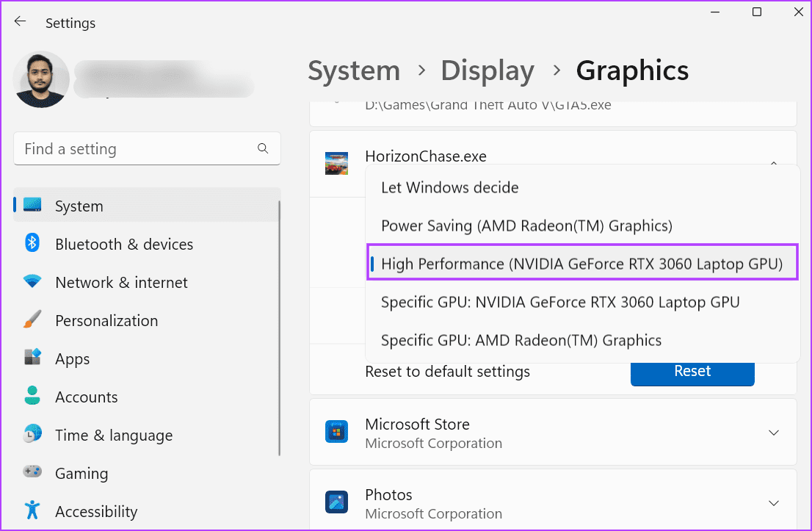
Task: Click the Accounts person icon
Action: click(32, 395)
